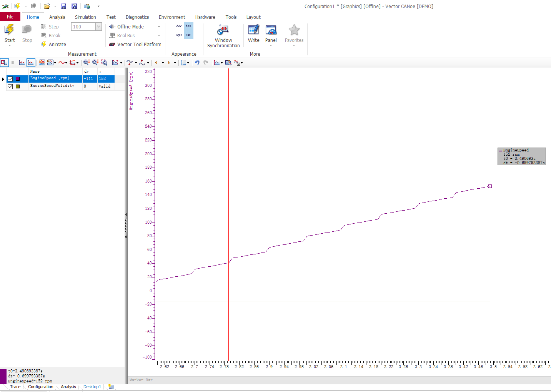Click the olive EngineSpeedValidity color swatch
Viewport: 551px width, 392px height.
[x=18, y=86]
